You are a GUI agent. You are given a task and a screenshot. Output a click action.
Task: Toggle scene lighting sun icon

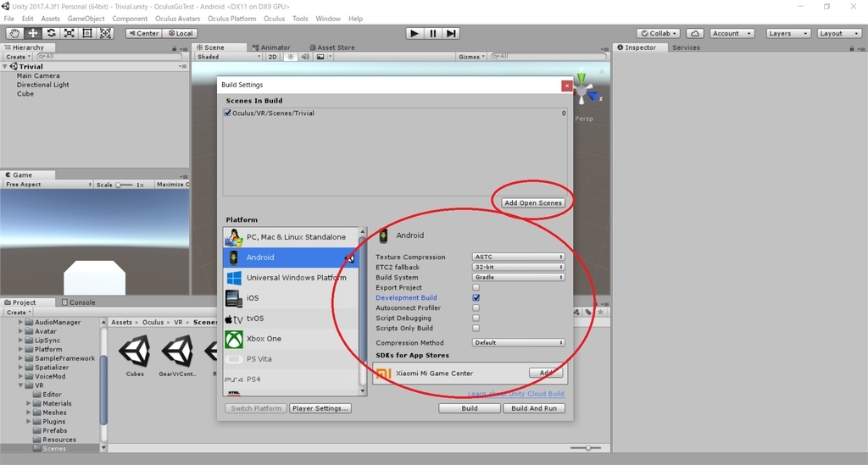coord(291,57)
